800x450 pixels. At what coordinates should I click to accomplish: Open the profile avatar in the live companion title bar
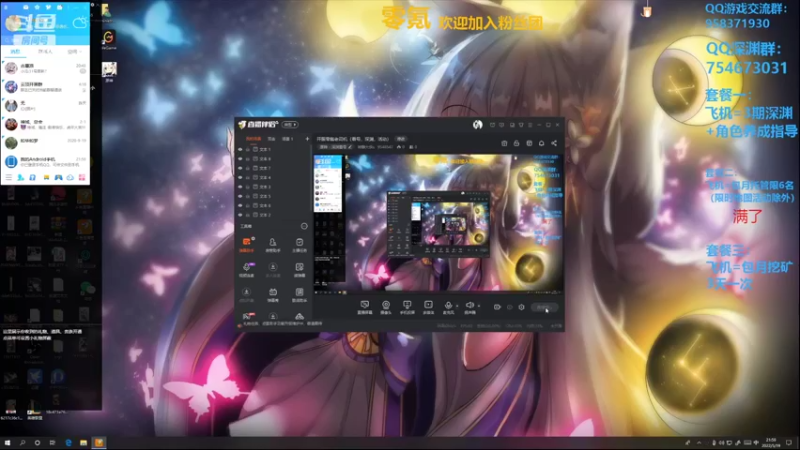click(x=478, y=124)
